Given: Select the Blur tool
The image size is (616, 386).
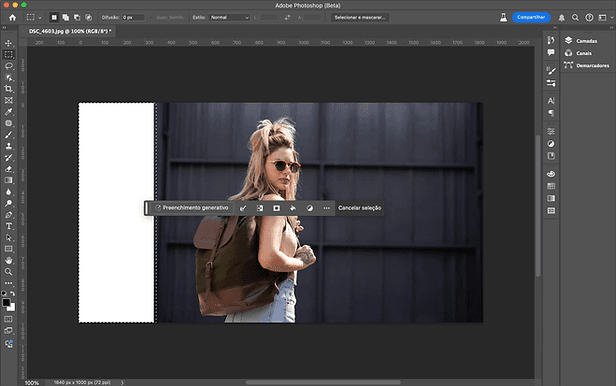Looking at the screenshot, I should click(x=8, y=192).
